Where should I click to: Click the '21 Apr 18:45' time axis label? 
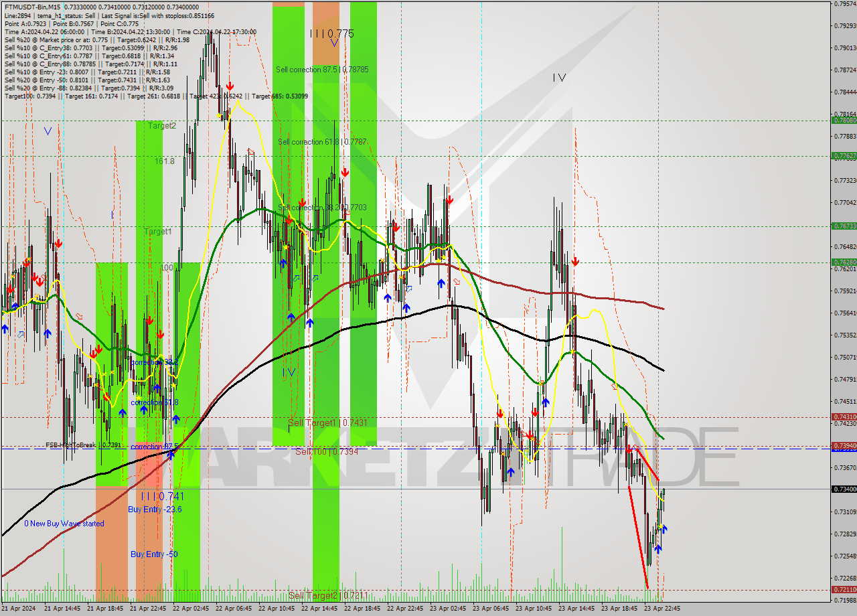105,609
